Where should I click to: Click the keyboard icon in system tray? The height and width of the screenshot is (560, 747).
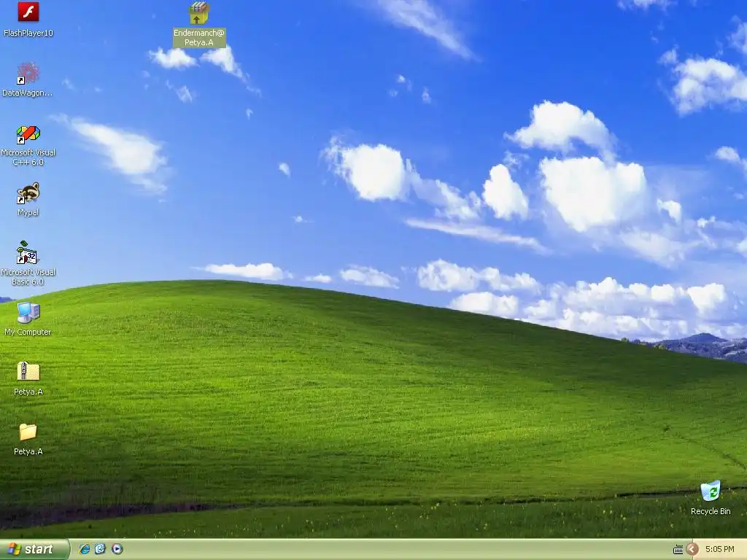pyautogui.click(x=678, y=550)
